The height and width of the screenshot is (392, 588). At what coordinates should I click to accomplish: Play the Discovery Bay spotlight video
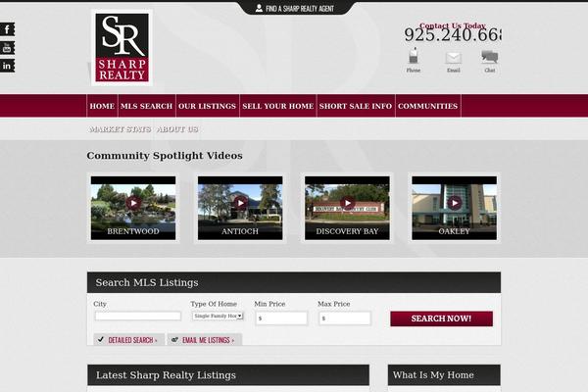(347, 203)
